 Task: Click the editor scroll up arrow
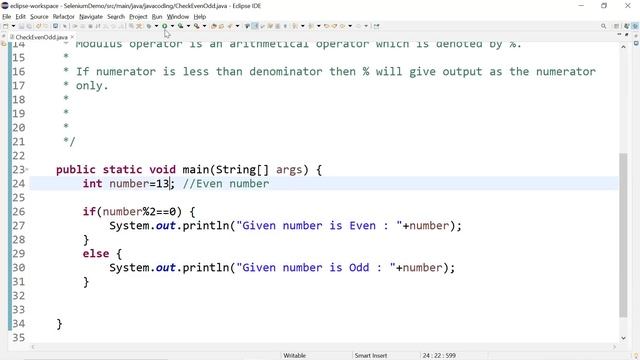[623, 47]
